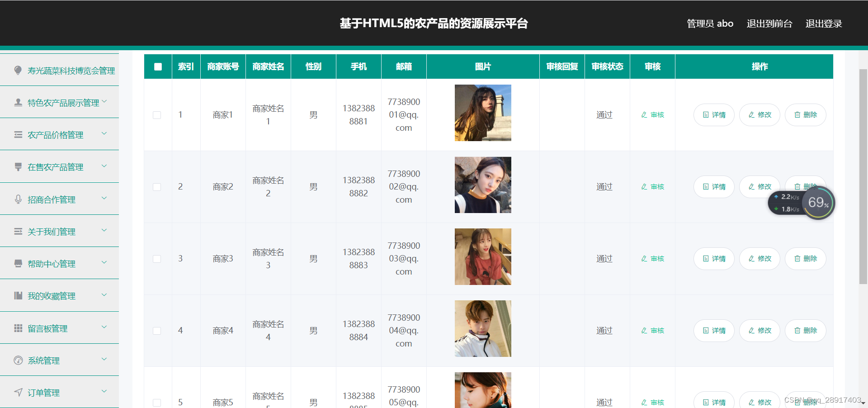
Task: Click the microphone icon beside 招商合作管理
Action: coord(18,199)
